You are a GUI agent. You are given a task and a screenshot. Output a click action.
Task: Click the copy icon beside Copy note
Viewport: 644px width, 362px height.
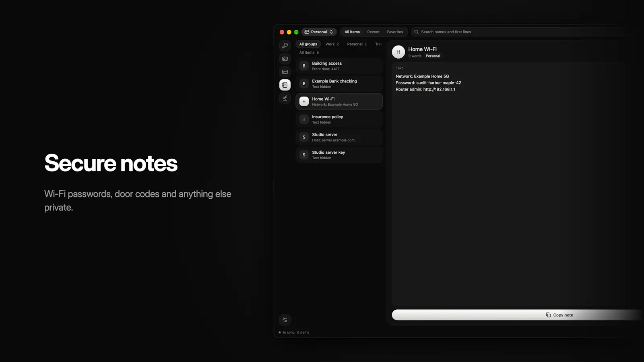pos(548,315)
